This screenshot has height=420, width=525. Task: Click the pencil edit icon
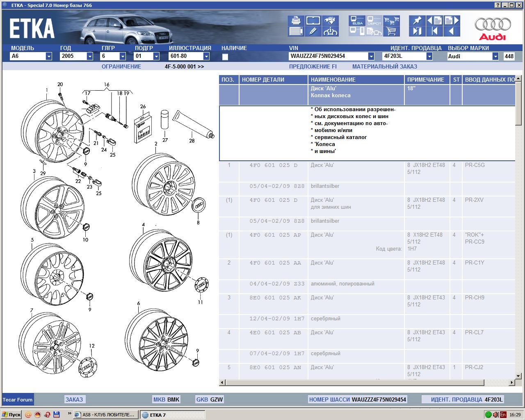[x=313, y=31]
